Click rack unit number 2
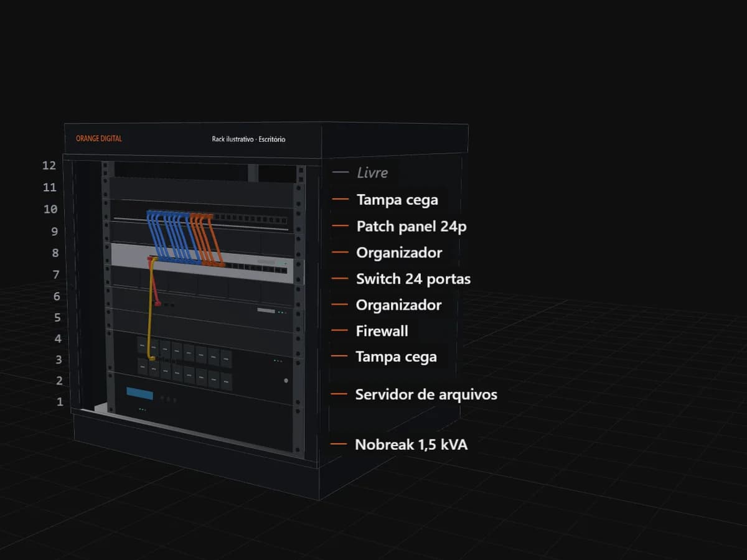This screenshot has height=560, width=747. pos(60,381)
